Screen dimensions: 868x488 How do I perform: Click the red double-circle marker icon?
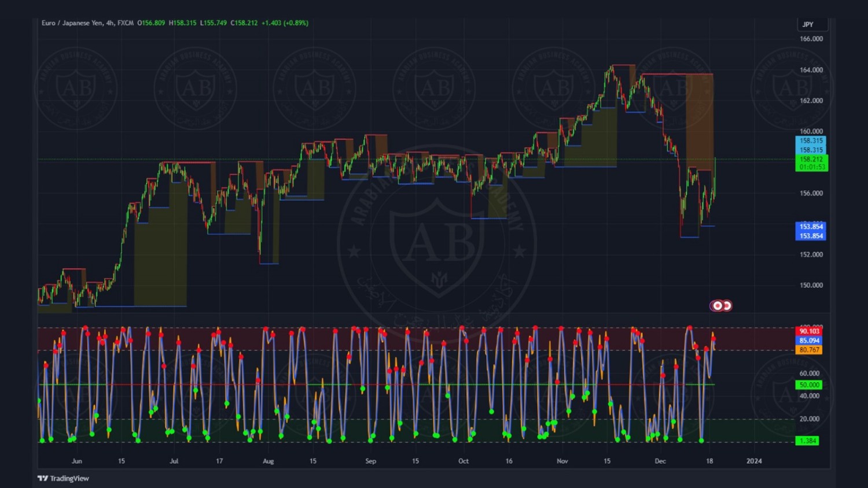coord(721,305)
